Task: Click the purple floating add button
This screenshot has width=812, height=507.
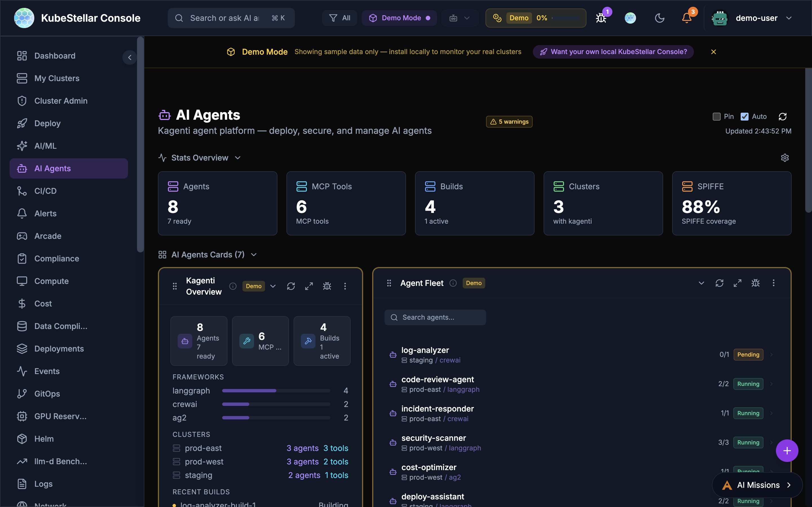Action: (787, 451)
